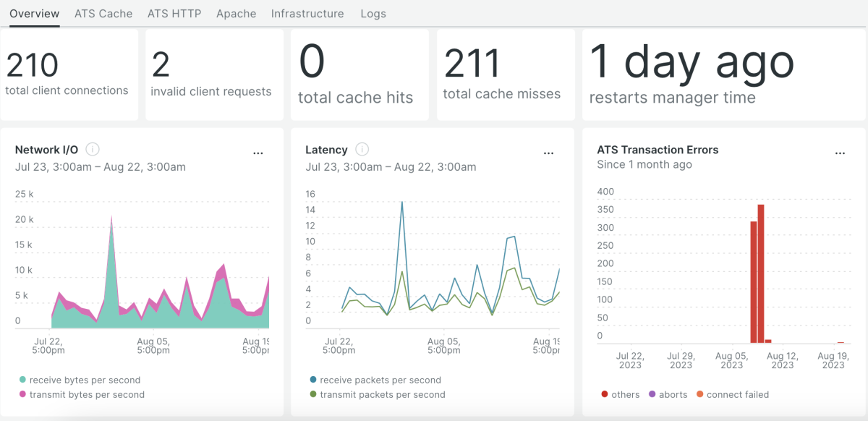Open ATS Transaction Errors ellipsis menu

[840, 153]
